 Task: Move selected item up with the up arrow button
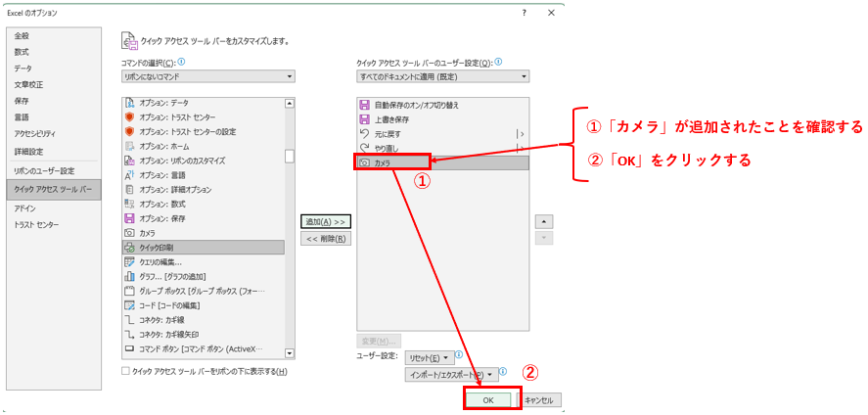[544, 221]
